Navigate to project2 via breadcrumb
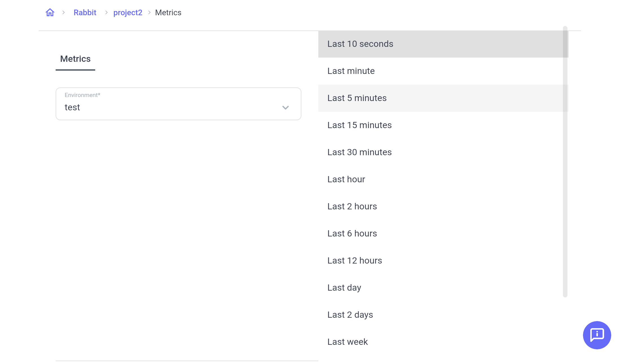Screen dimensions: 618x364 (x=128, y=12)
